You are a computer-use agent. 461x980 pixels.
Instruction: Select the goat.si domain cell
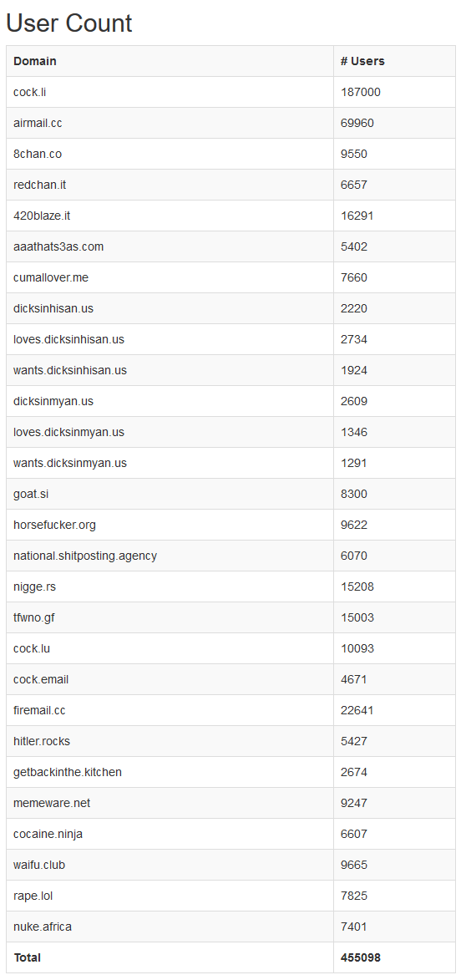click(x=170, y=494)
